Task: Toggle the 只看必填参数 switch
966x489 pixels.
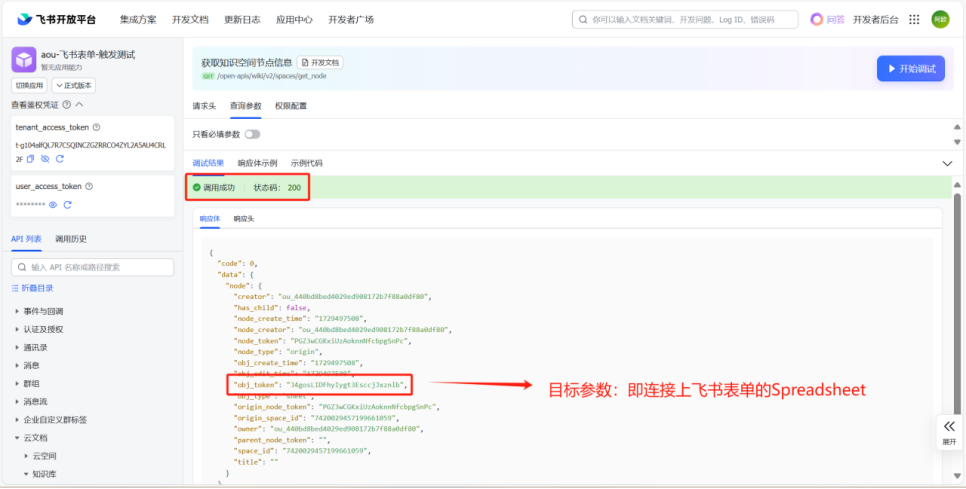Action: click(252, 134)
